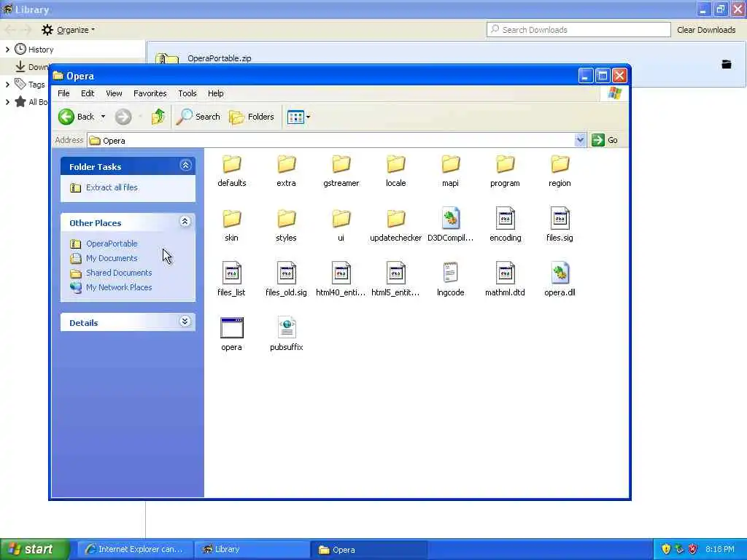Open the updatechecker folder icon
This screenshot has width=747, height=560.
pos(395,219)
